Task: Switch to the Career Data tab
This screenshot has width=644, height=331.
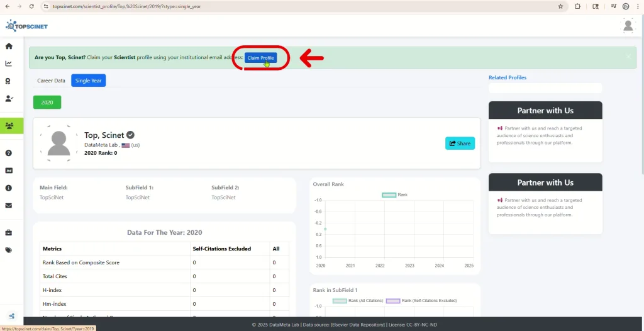Action: (52, 81)
